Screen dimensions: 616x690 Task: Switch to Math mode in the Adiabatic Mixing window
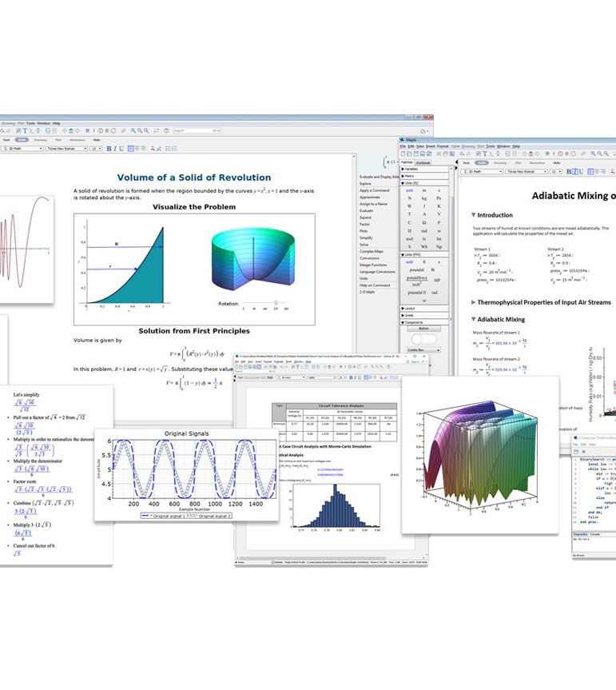[x=482, y=163]
